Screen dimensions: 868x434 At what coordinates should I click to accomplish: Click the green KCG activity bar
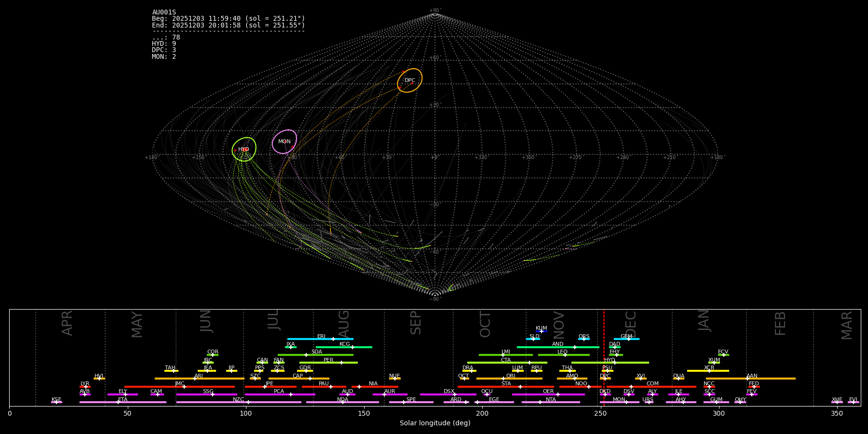[x=344, y=347]
